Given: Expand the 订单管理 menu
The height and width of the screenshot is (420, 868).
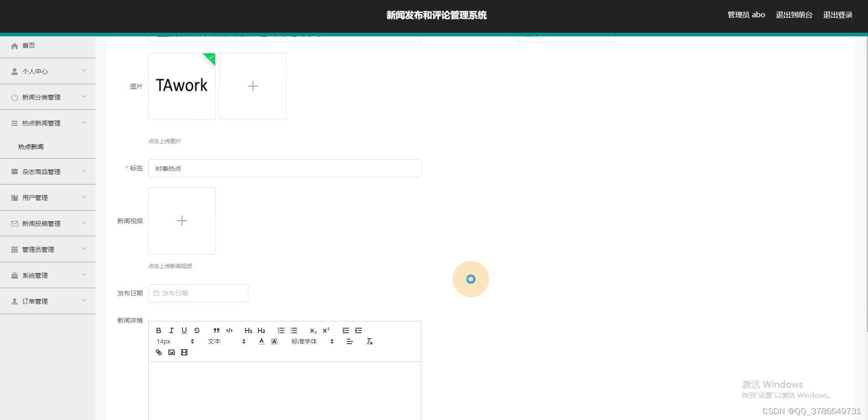Looking at the screenshot, I should [x=48, y=301].
